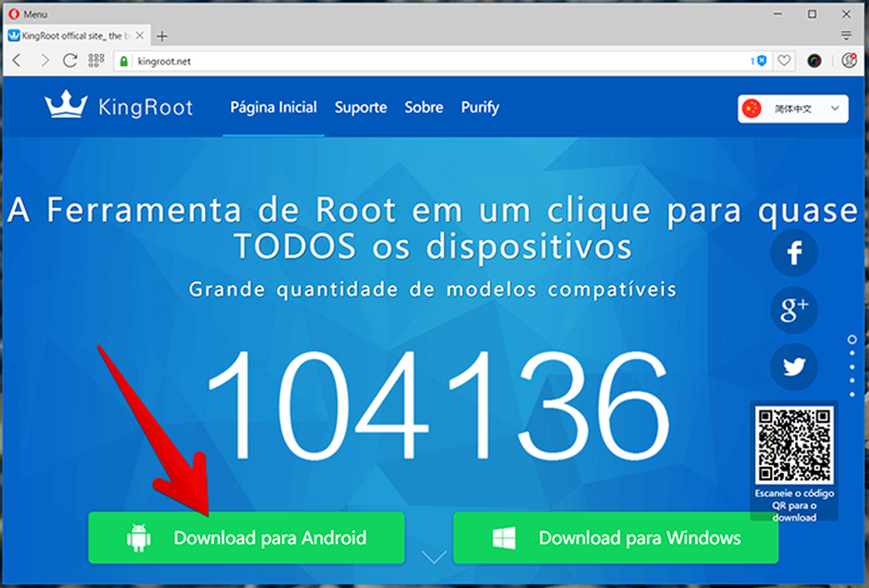Open the Purify nav item

480,108
